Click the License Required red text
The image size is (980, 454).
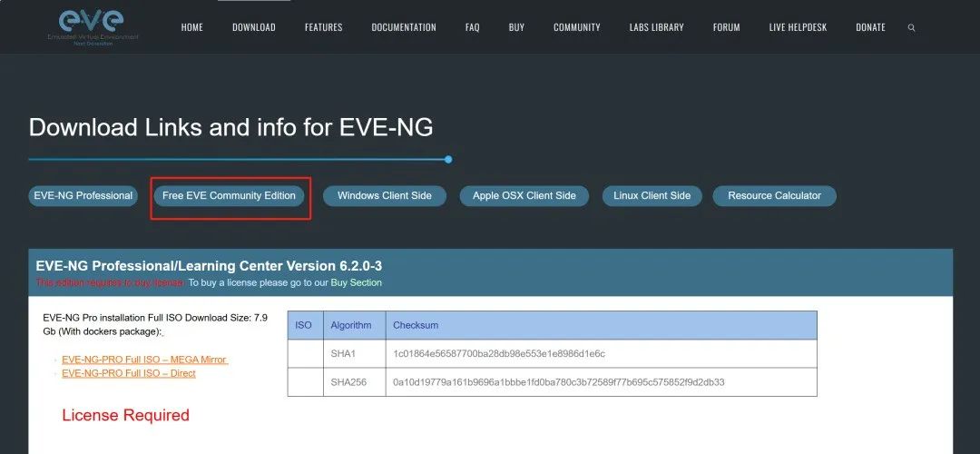coord(125,415)
